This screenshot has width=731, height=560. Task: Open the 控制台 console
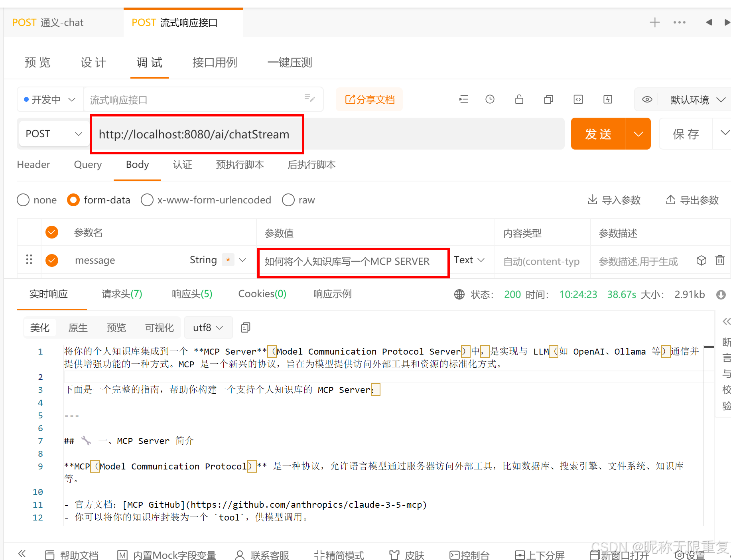[x=469, y=555]
